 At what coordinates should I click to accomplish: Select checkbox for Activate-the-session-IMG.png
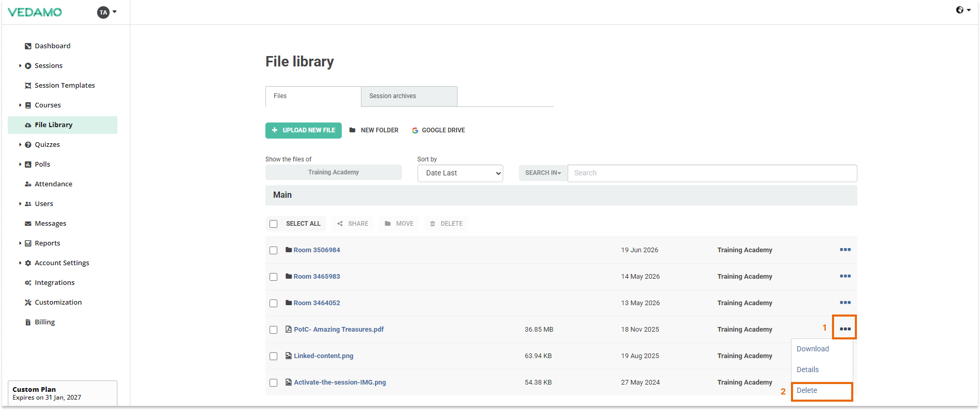pyautogui.click(x=274, y=382)
